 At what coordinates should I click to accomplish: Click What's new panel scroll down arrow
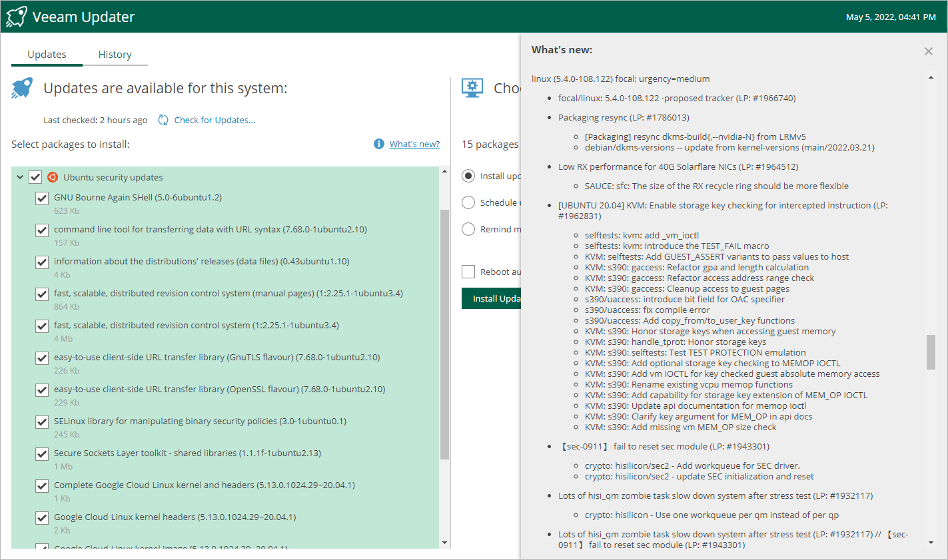(931, 543)
